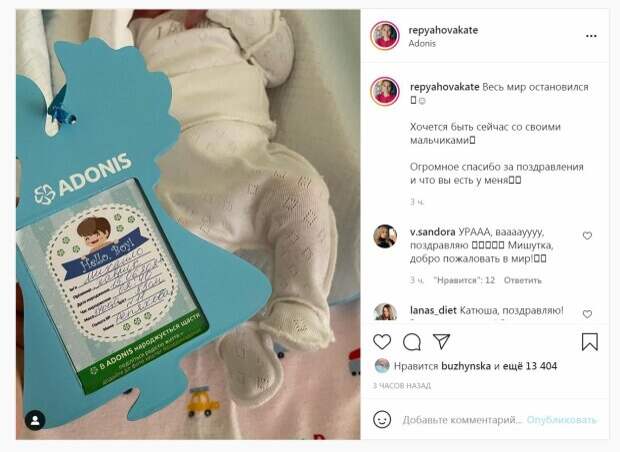Reply to v.sandora with Ответить
This screenshot has height=452, width=620.
coord(522,280)
